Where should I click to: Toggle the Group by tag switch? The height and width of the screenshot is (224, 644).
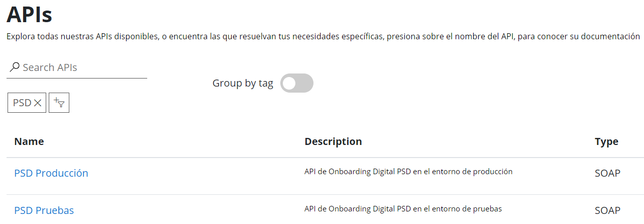tap(297, 83)
